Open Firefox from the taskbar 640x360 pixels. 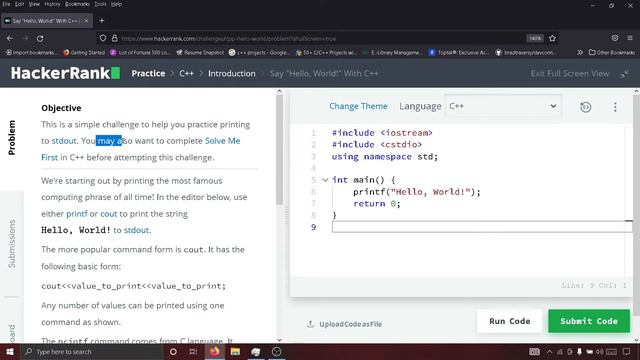(x=215, y=351)
